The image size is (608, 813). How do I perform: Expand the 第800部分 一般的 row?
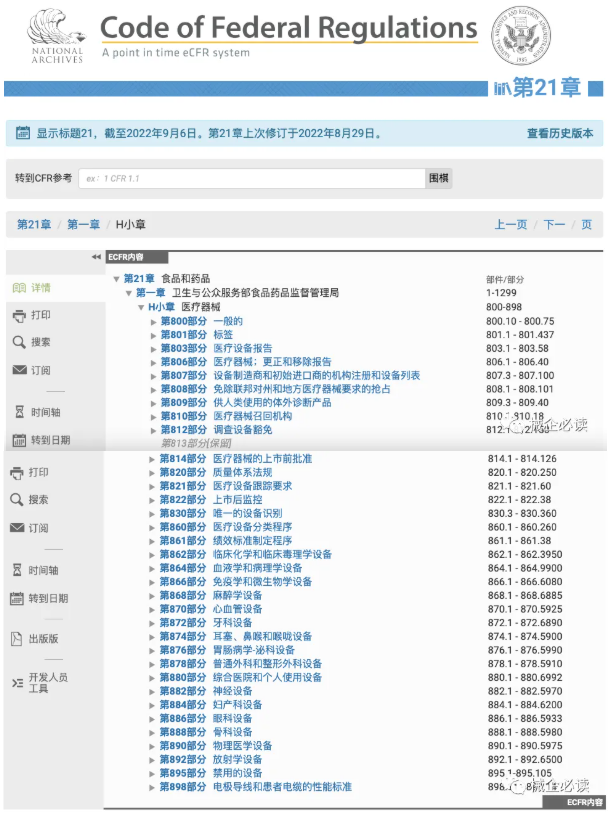(x=154, y=322)
